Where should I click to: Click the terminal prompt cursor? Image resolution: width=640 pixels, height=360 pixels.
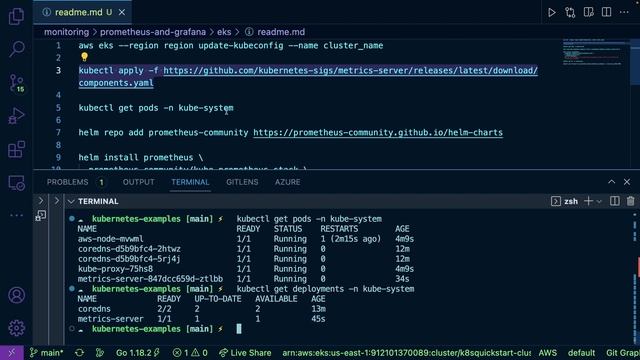point(239,329)
